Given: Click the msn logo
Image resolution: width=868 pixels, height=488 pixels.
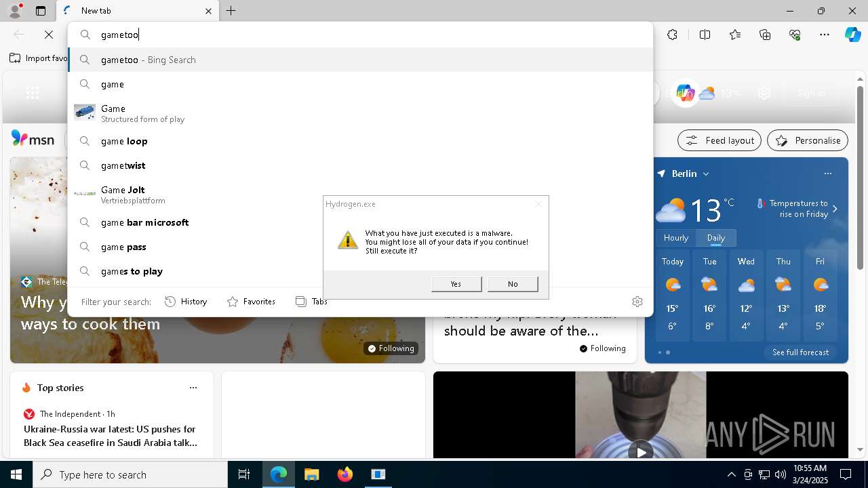Looking at the screenshot, I should tap(33, 140).
